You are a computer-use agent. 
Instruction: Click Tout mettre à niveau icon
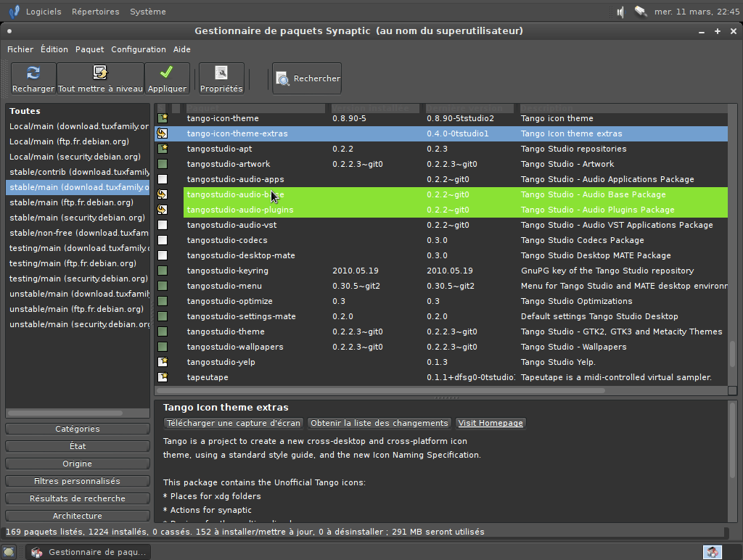[x=100, y=73]
